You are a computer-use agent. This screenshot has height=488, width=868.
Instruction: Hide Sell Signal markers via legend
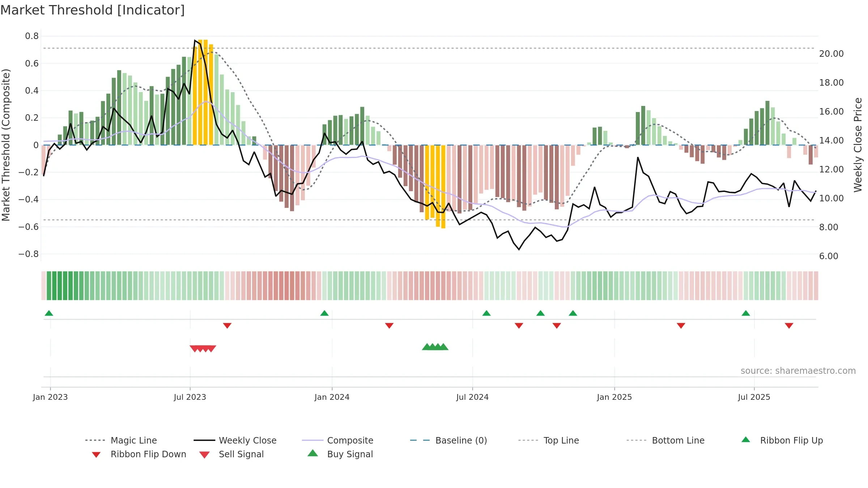tap(231, 454)
